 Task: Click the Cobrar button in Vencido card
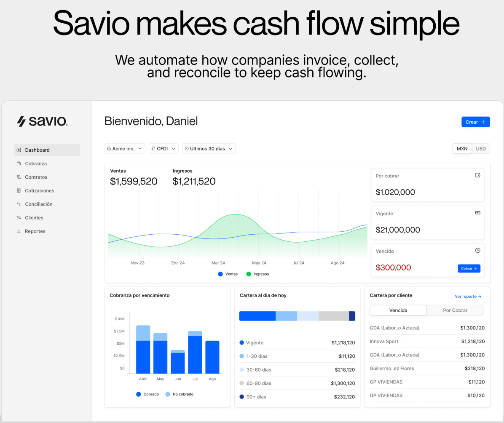[469, 268]
